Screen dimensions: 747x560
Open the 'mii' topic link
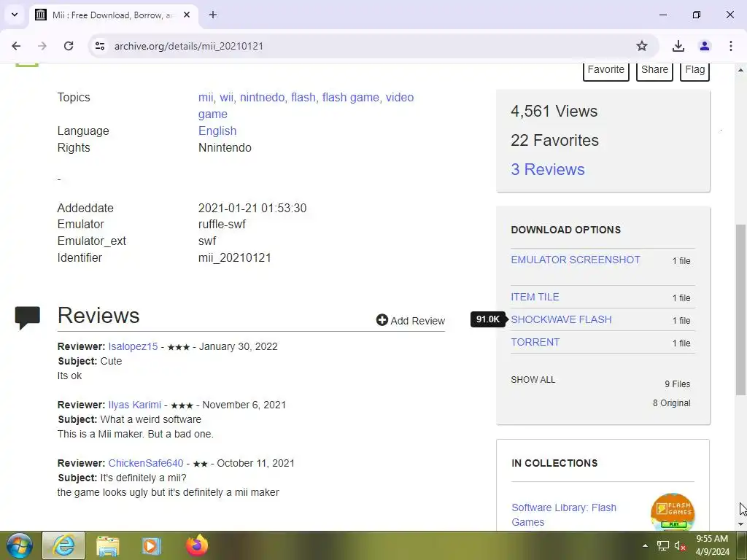coord(205,97)
